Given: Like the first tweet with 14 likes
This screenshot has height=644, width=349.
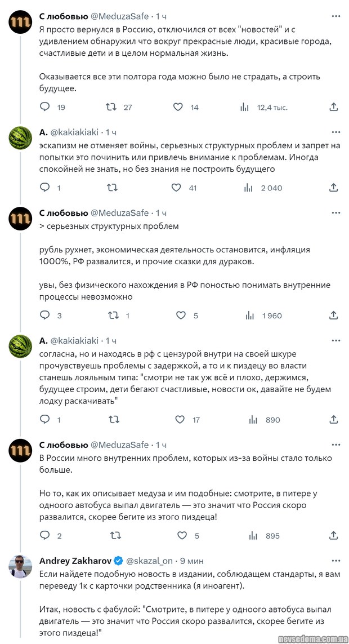Looking at the screenshot, I should (178, 107).
